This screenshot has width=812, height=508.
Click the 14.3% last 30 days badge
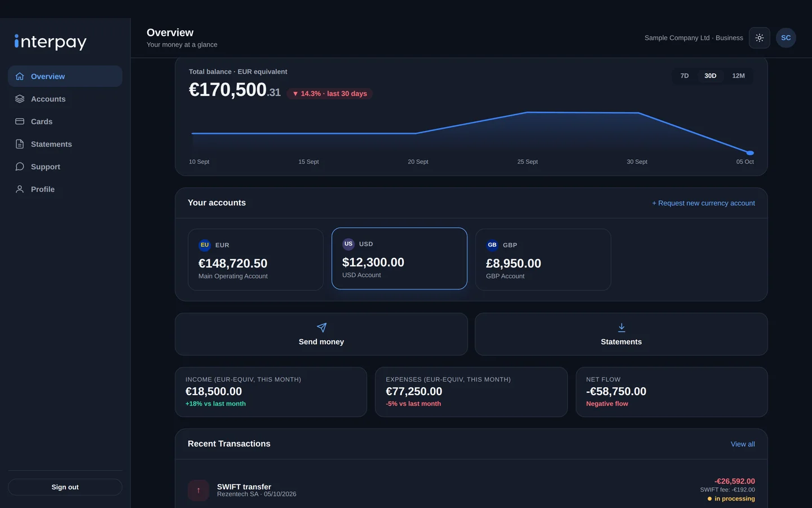click(329, 94)
